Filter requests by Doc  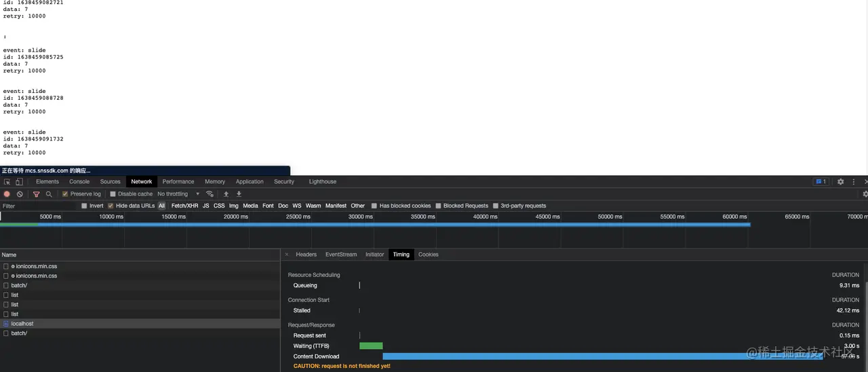tap(283, 206)
